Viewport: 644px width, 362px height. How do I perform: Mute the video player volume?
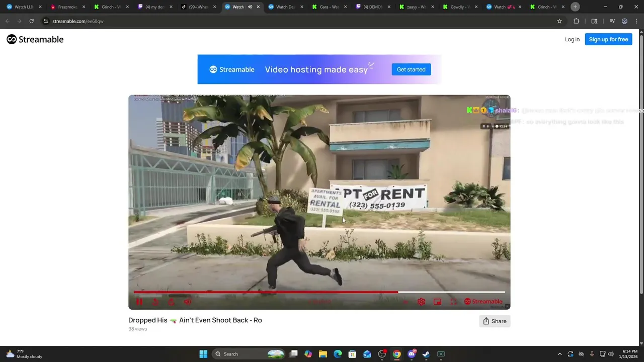(x=187, y=302)
